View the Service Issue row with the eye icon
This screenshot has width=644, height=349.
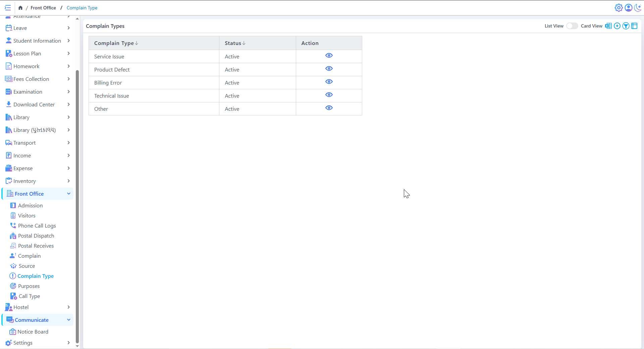[x=329, y=55]
